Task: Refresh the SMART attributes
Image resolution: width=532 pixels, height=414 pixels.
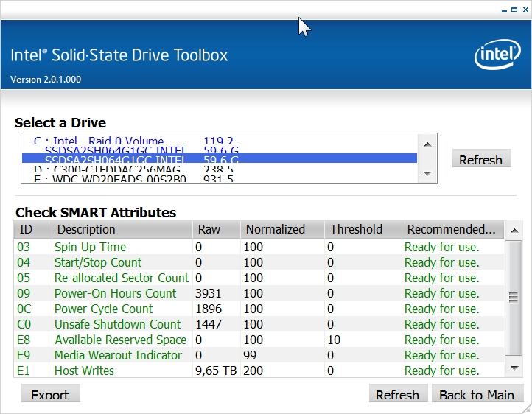Action: coord(398,394)
